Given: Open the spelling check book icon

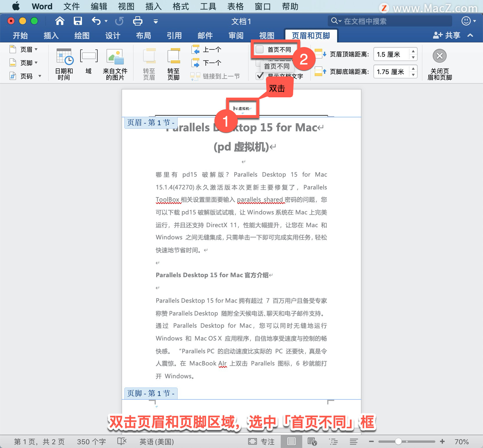Looking at the screenshot, I should [x=122, y=442].
